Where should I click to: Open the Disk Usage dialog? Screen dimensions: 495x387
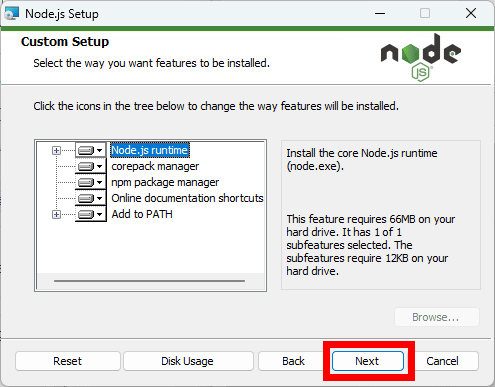[188, 361]
